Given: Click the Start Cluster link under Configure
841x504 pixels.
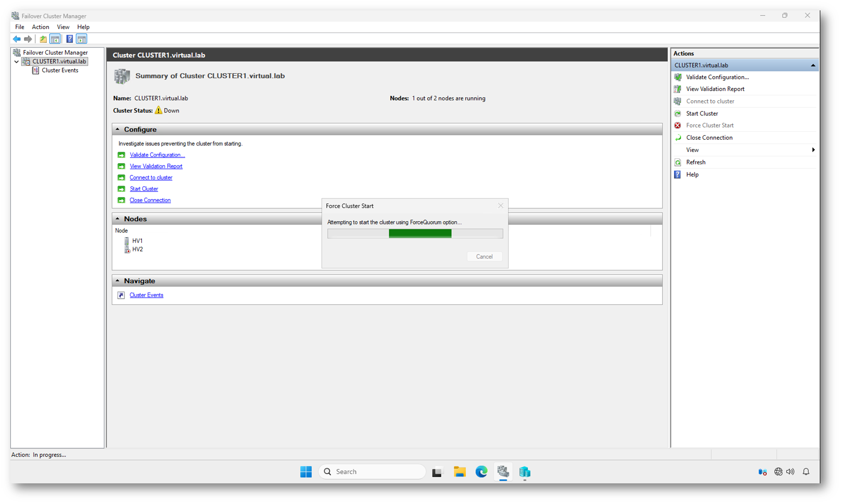Looking at the screenshot, I should (144, 189).
